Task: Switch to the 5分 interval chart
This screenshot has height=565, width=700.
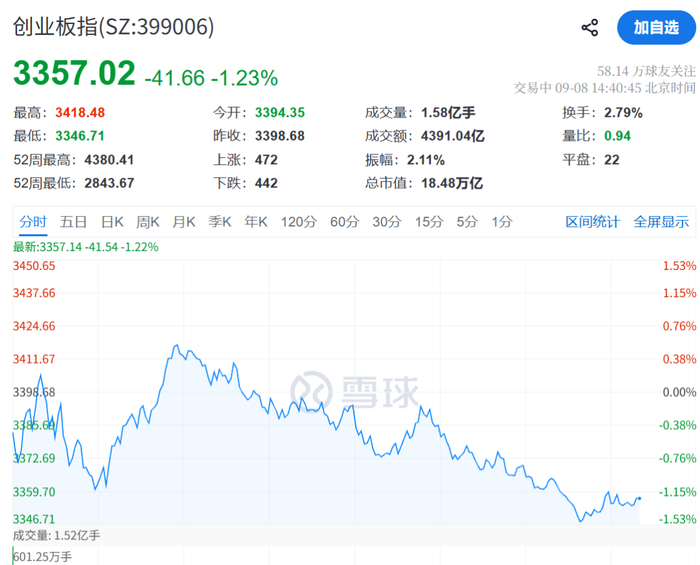Action: pyautogui.click(x=467, y=221)
